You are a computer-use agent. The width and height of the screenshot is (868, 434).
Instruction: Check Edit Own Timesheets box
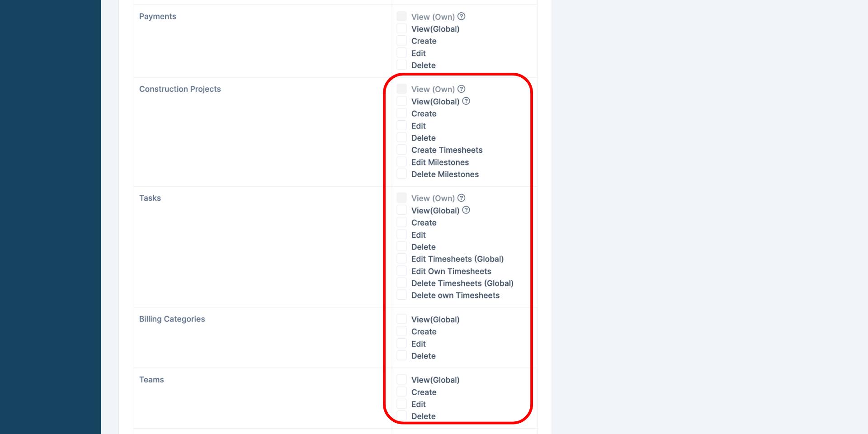pos(401,271)
